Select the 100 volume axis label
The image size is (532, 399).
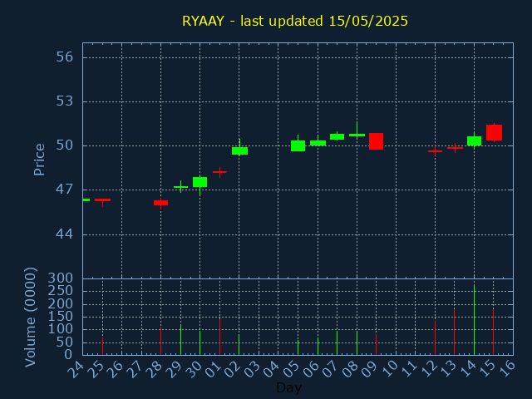[x=61, y=329]
